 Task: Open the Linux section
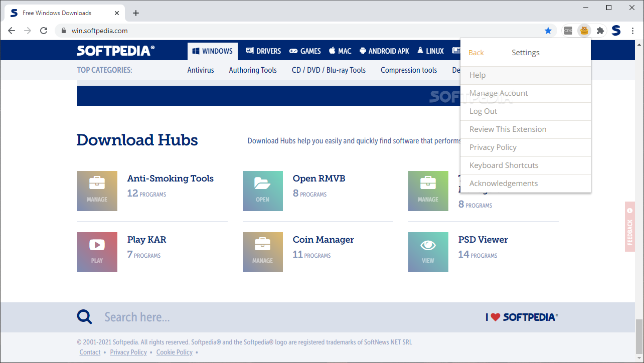coord(430,51)
